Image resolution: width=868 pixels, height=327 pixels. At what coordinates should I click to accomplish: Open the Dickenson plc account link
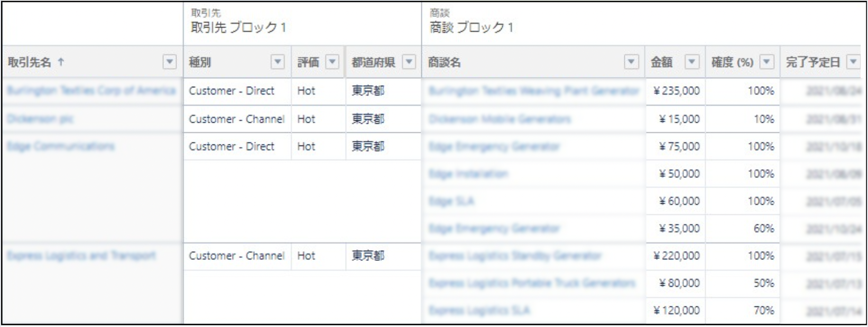(x=40, y=119)
